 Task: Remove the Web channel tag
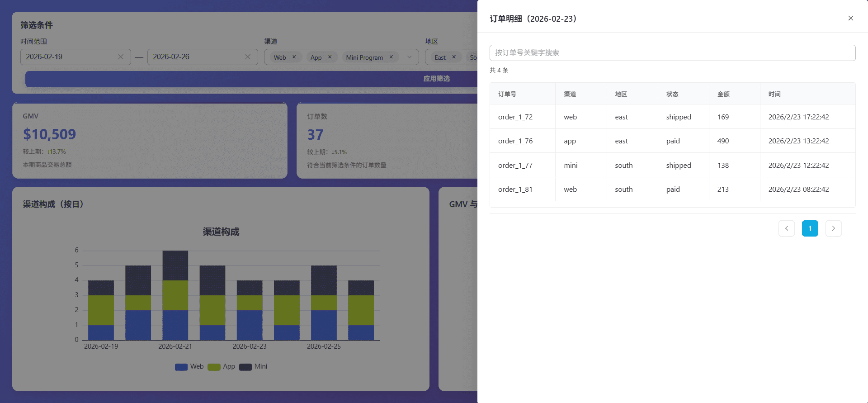coord(294,57)
